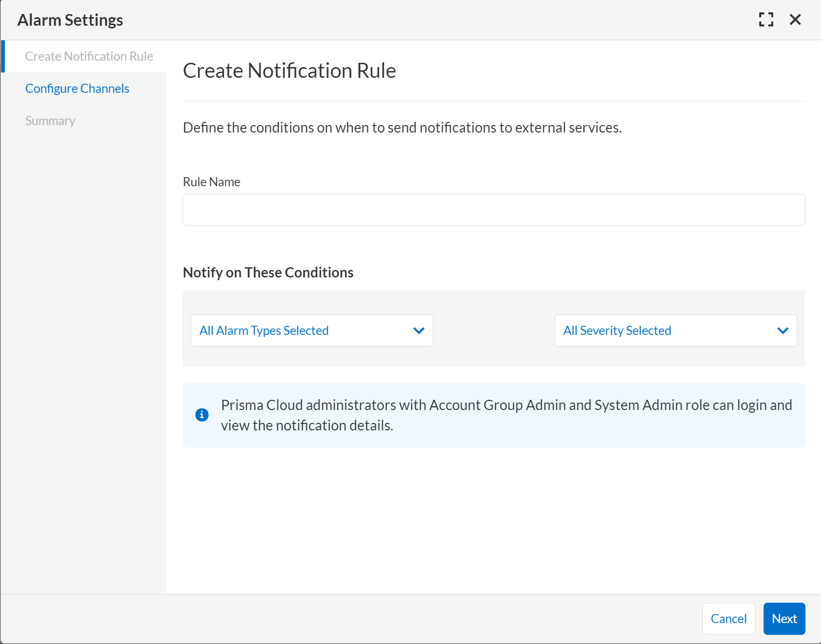Click the Cancel button
This screenshot has height=644, width=821.
pos(729,619)
